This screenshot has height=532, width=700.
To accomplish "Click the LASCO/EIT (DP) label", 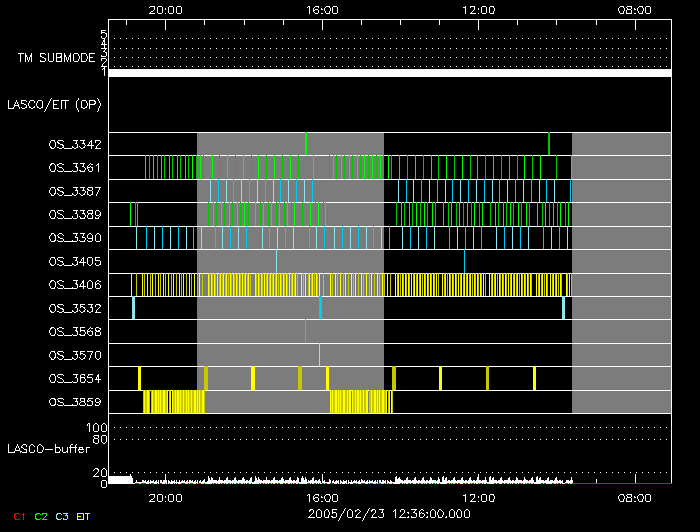I will pyautogui.click(x=53, y=104).
